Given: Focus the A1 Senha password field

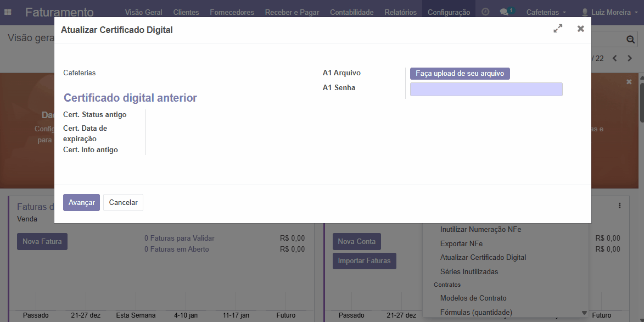Looking at the screenshot, I should click(x=486, y=89).
